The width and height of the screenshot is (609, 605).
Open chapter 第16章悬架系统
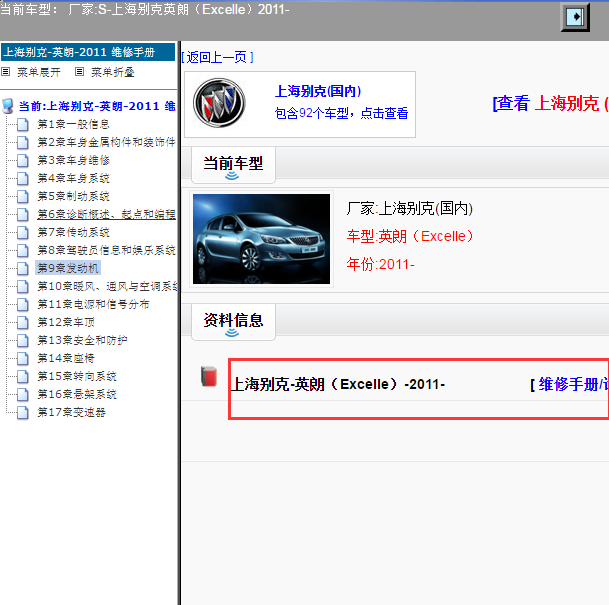coord(77,394)
